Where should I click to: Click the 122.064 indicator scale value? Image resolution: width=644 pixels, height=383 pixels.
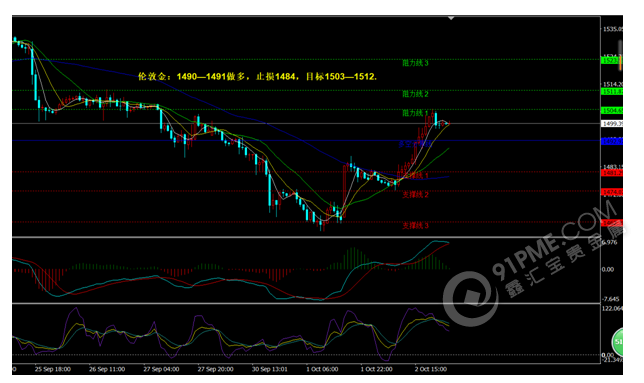click(612, 308)
